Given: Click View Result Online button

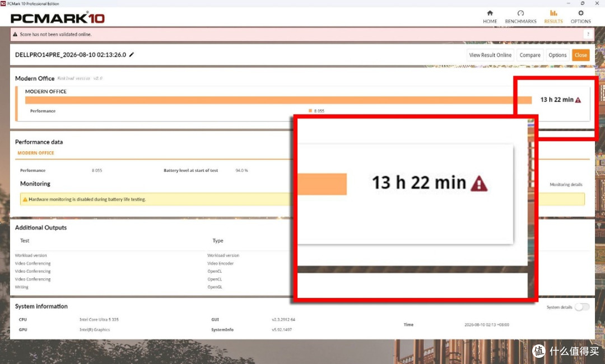Looking at the screenshot, I should tap(490, 55).
